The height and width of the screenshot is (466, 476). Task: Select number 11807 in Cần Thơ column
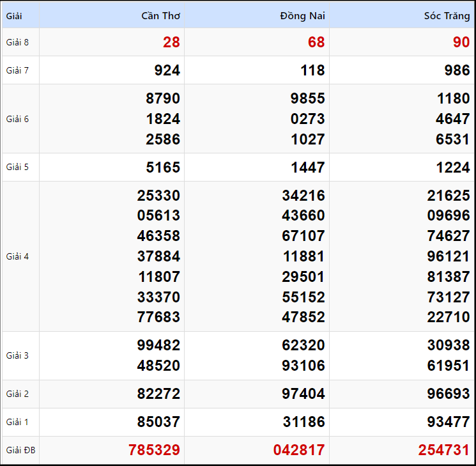coord(158,277)
